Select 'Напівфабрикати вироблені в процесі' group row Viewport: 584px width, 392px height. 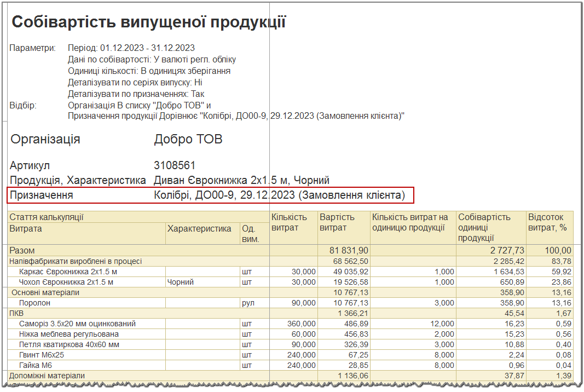[76, 261]
